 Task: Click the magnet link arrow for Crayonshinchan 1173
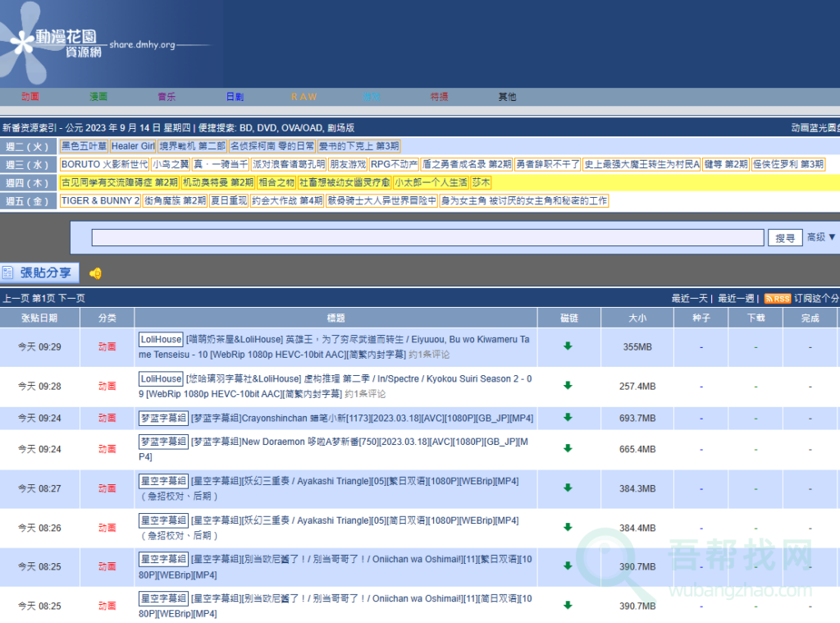point(568,418)
